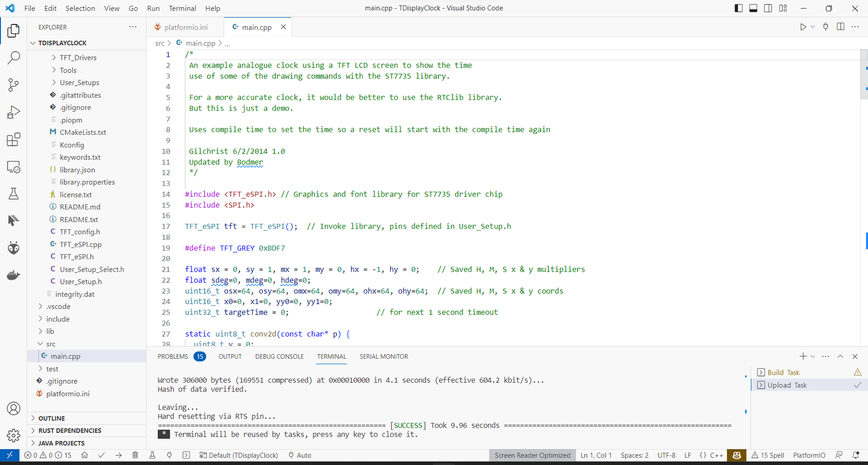Switch to the SERIAL MONITOR tab
The height and width of the screenshot is (465, 868).
[x=383, y=356]
